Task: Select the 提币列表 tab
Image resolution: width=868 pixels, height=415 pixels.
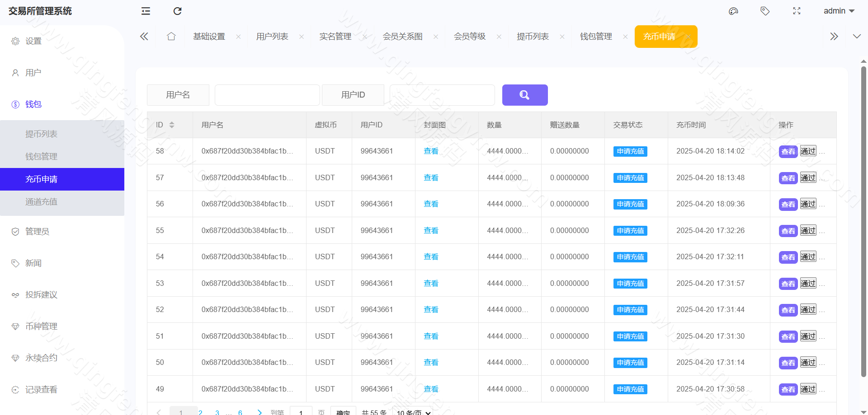Action: pos(533,36)
